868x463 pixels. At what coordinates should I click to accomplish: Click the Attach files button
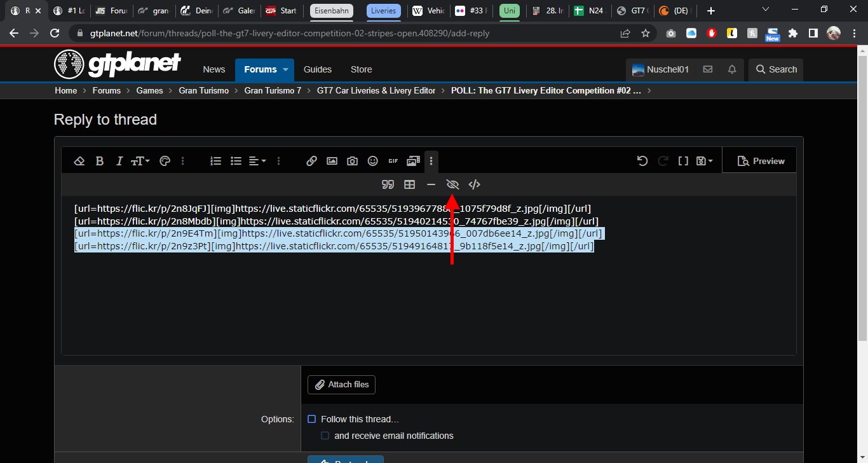coord(341,385)
